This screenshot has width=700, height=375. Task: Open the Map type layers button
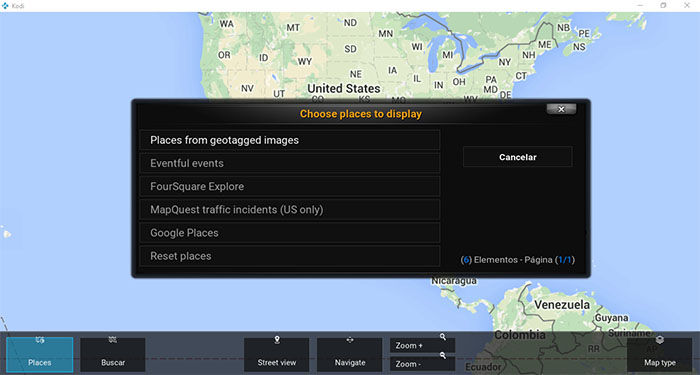coord(659,354)
